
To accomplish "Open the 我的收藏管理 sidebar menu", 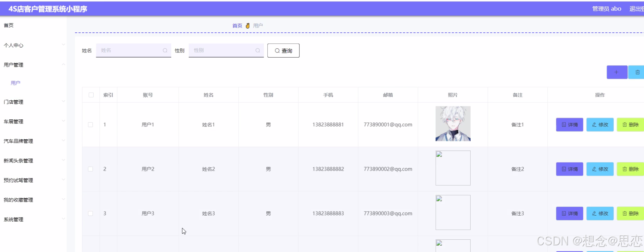I will [x=33, y=200].
